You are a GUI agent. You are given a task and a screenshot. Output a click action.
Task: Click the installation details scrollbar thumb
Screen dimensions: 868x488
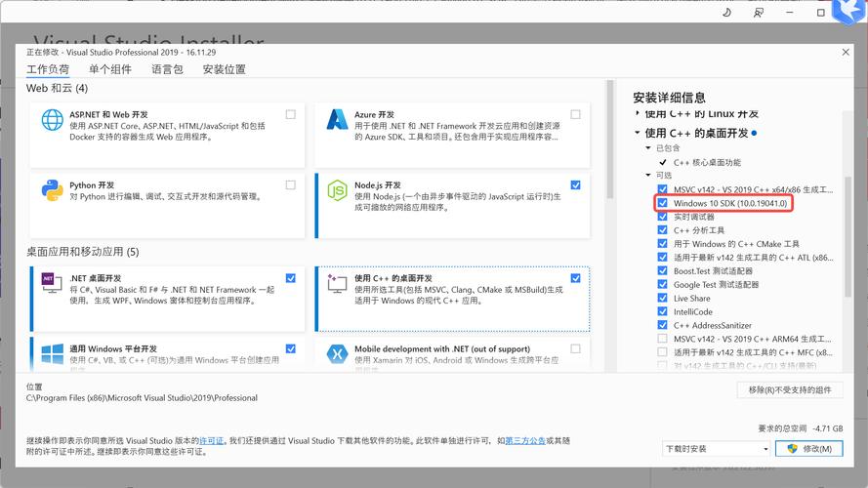pyautogui.click(x=847, y=237)
